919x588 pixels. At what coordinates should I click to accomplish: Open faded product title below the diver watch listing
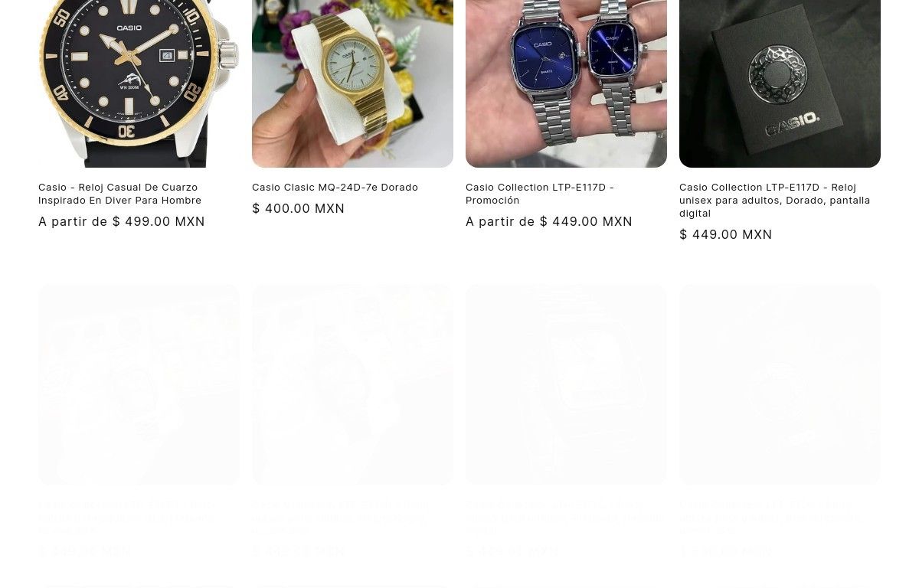[x=127, y=517]
